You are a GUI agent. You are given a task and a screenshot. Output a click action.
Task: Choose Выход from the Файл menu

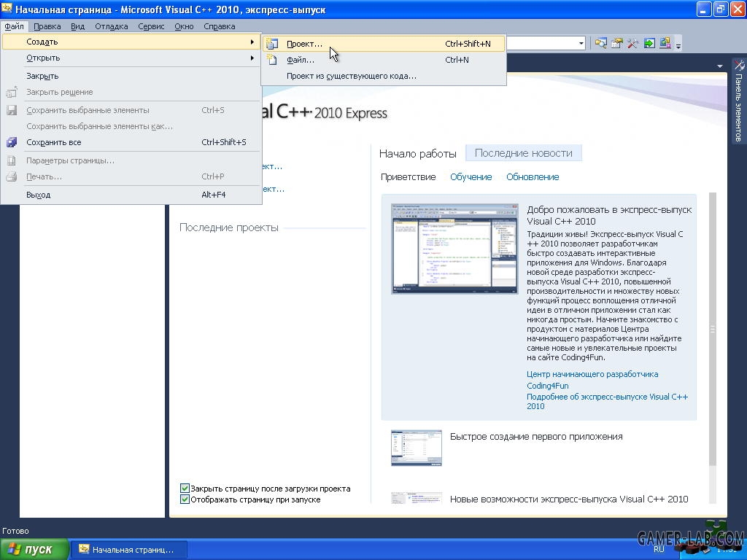[x=131, y=195]
